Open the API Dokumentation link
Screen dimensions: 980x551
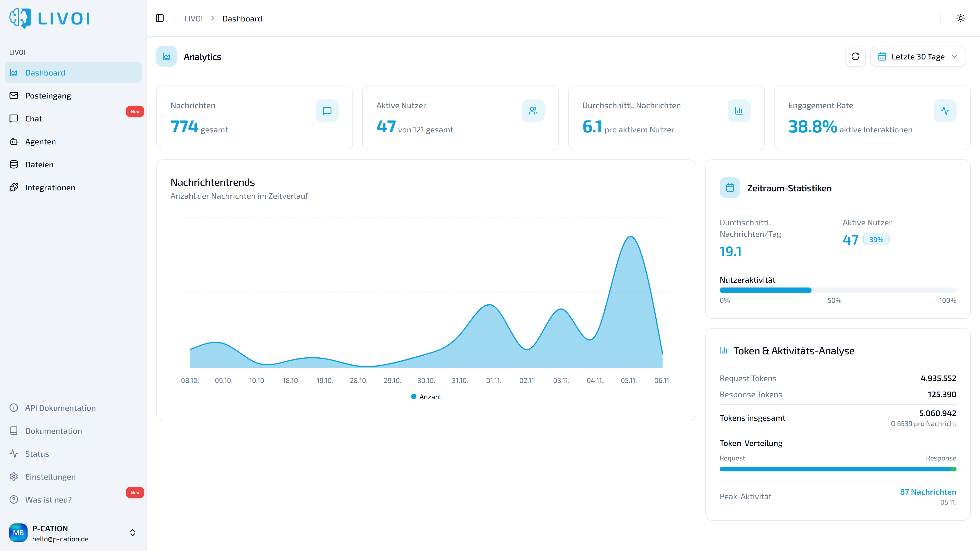[60, 408]
